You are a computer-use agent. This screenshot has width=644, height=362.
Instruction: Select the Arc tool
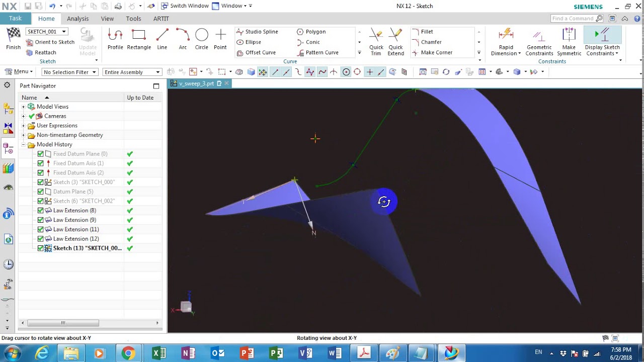click(183, 39)
